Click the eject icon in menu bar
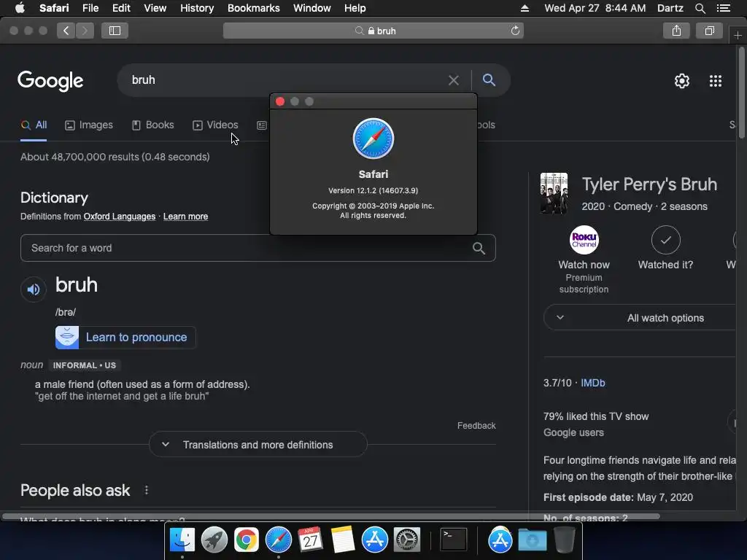Screen dimensions: 747x560 coord(525,8)
